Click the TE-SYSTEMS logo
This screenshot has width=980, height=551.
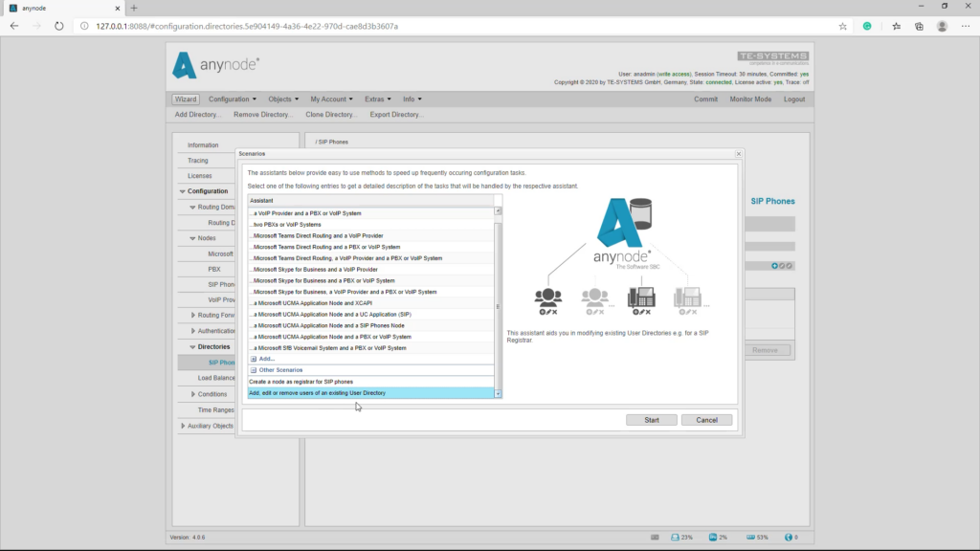pyautogui.click(x=773, y=57)
